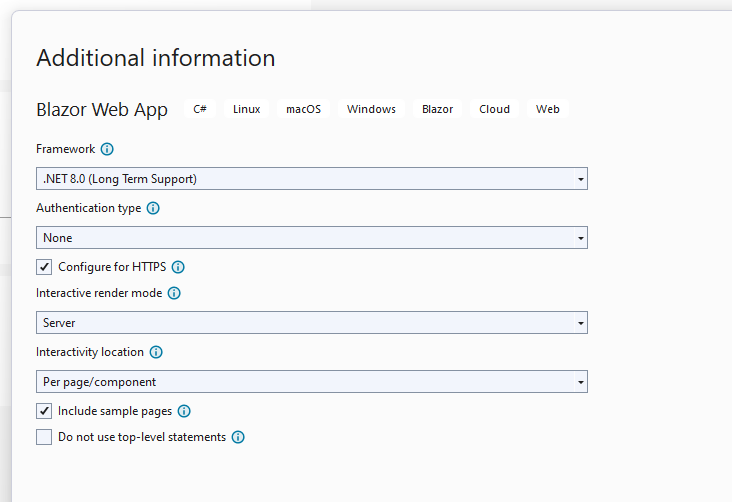Click the Include sample pages label text

115,411
